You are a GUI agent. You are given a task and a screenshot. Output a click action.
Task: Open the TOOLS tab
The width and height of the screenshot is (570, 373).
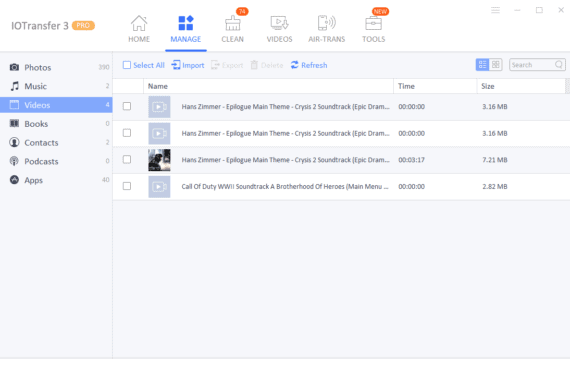click(373, 29)
